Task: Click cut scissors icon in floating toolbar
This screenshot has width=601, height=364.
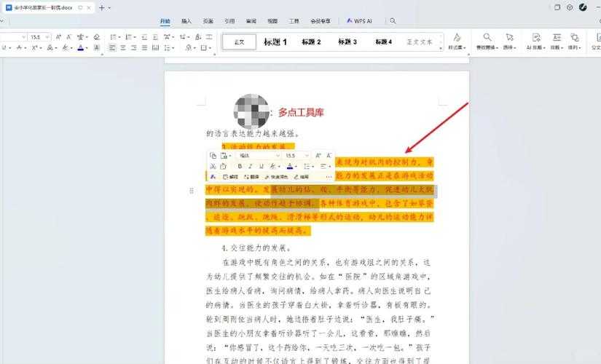Action: [x=213, y=166]
